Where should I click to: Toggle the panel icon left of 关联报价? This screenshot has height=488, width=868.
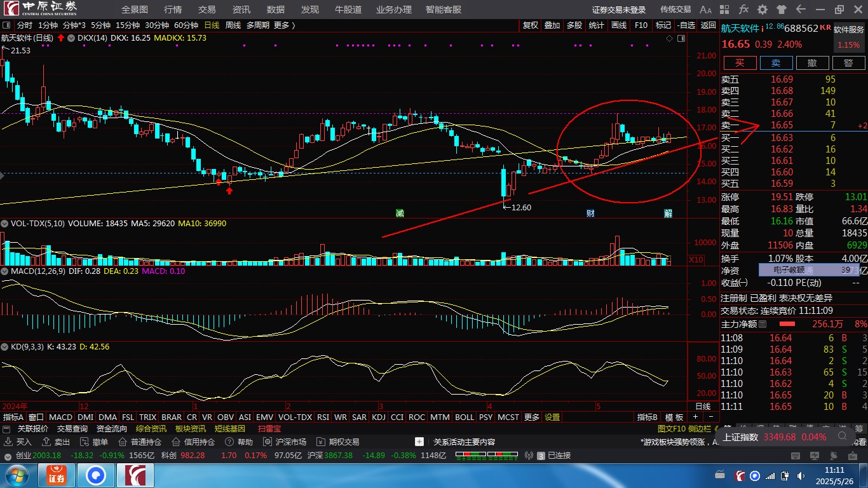(8, 429)
